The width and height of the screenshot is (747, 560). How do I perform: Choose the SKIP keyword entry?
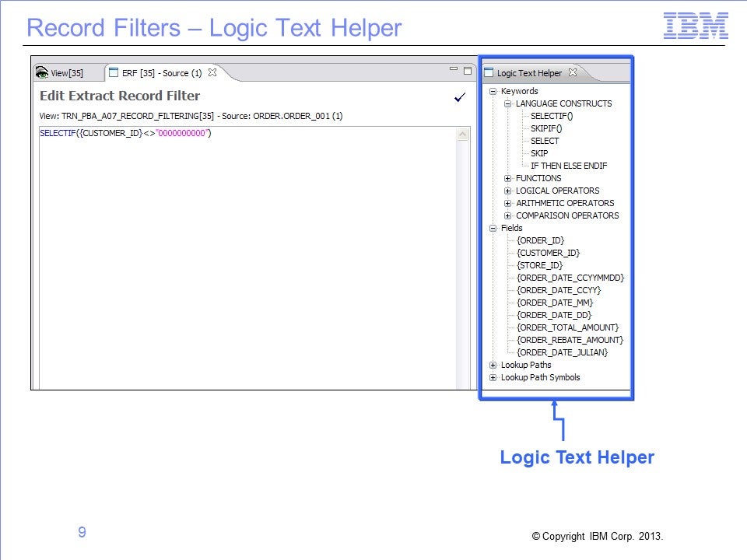pyautogui.click(x=539, y=153)
